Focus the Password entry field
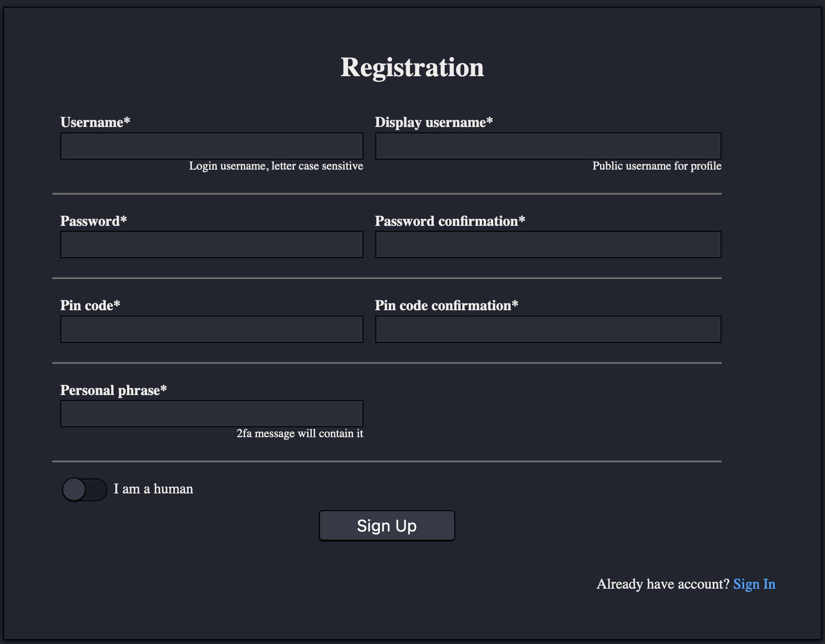The width and height of the screenshot is (825, 644). point(211,244)
